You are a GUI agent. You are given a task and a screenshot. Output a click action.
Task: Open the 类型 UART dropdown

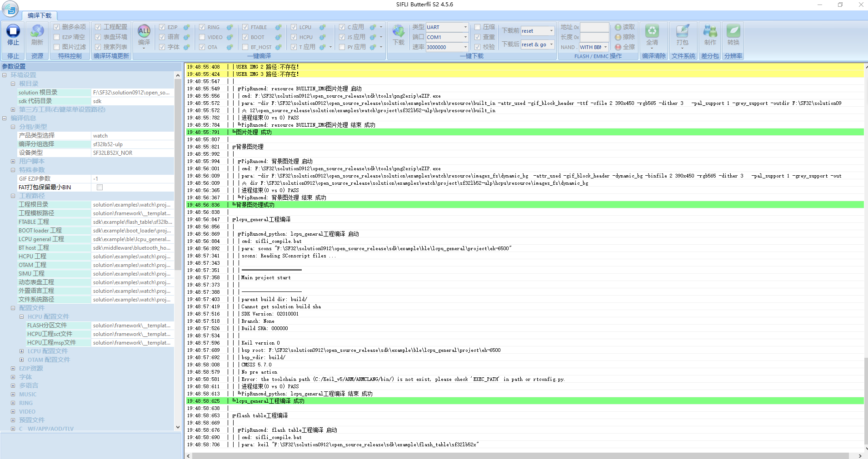point(465,27)
